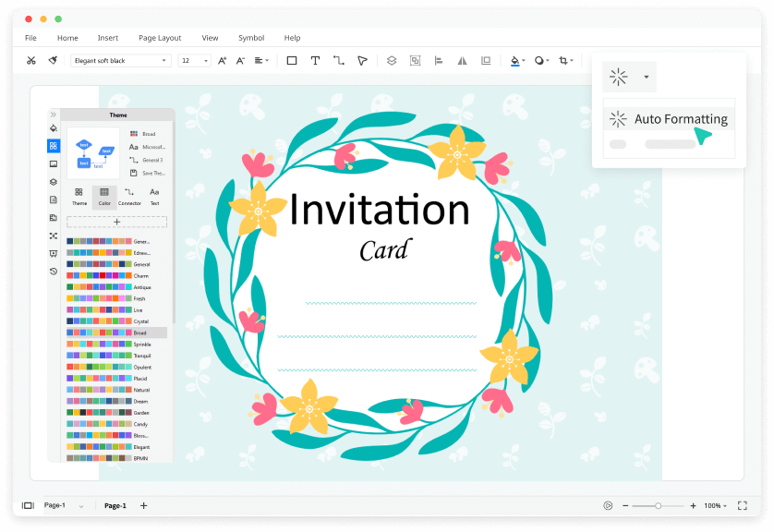The height and width of the screenshot is (532, 774).
Task: Toggle fullscreen mode icon
Action: click(743, 505)
